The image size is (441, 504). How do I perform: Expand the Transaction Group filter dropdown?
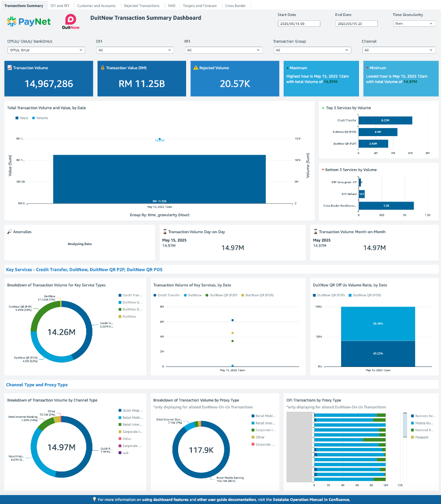tap(312, 50)
